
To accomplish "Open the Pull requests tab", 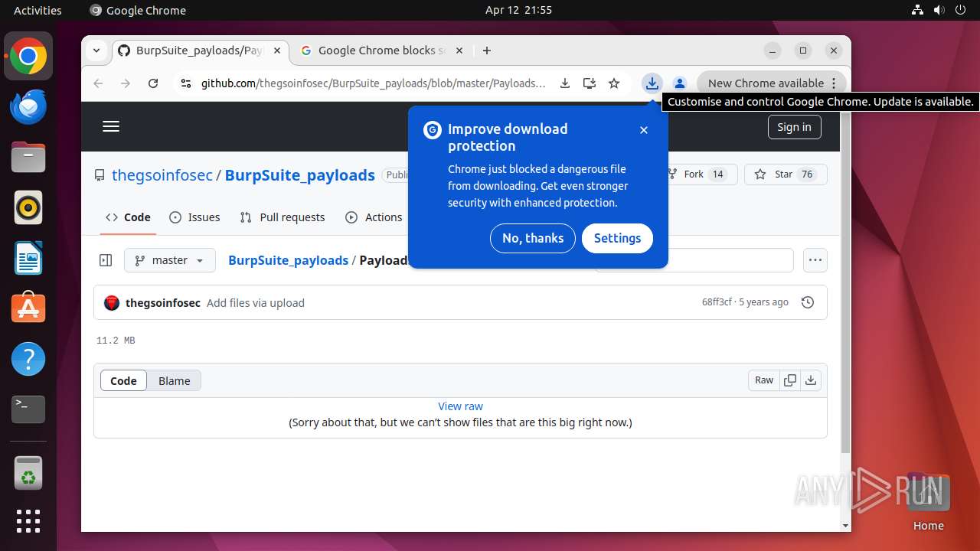I will click(x=283, y=217).
